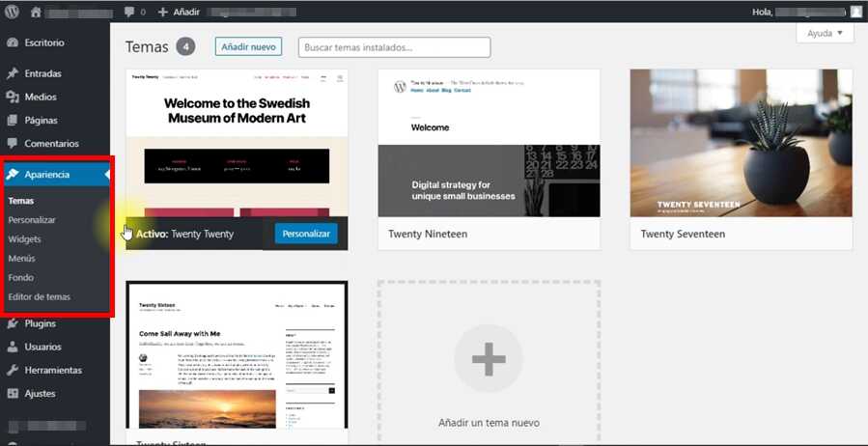Image resolution: width=868 pixels, height=446 pixels.
Task: Click the Twenty Nineteen theme name
Action: pyautogui.click(x=428, y=234)
